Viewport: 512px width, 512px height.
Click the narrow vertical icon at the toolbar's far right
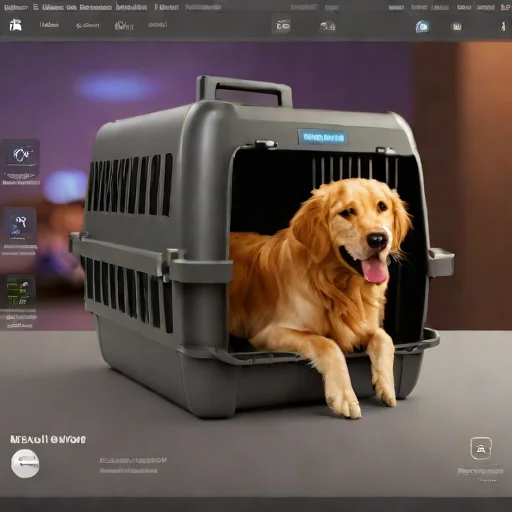[x=503, y=26]
